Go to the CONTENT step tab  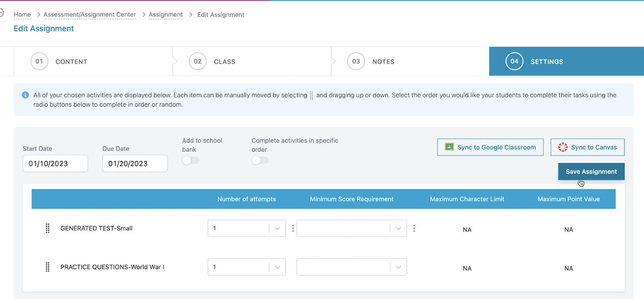point(93,61)
